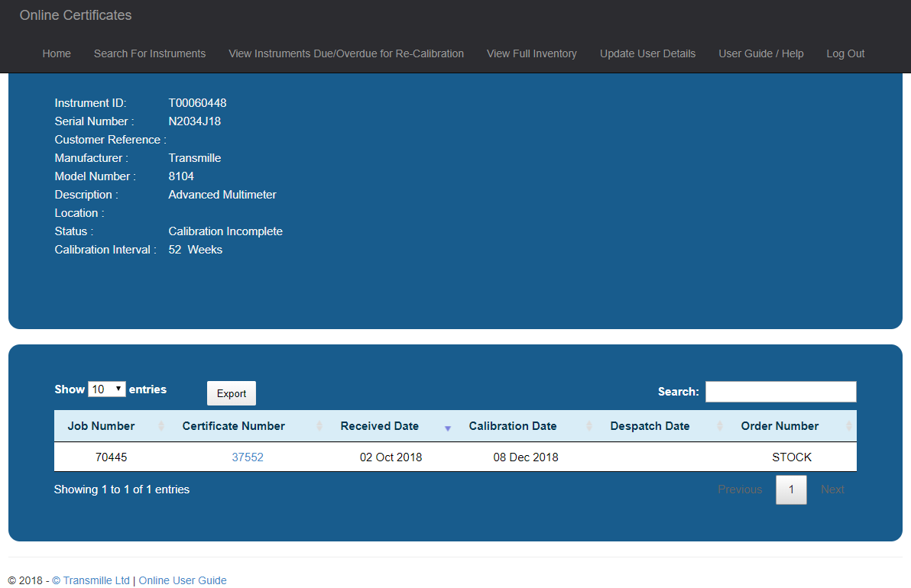
Task: Select calibration date 08 Dec 2018
Action: click(x=526, y=457)
